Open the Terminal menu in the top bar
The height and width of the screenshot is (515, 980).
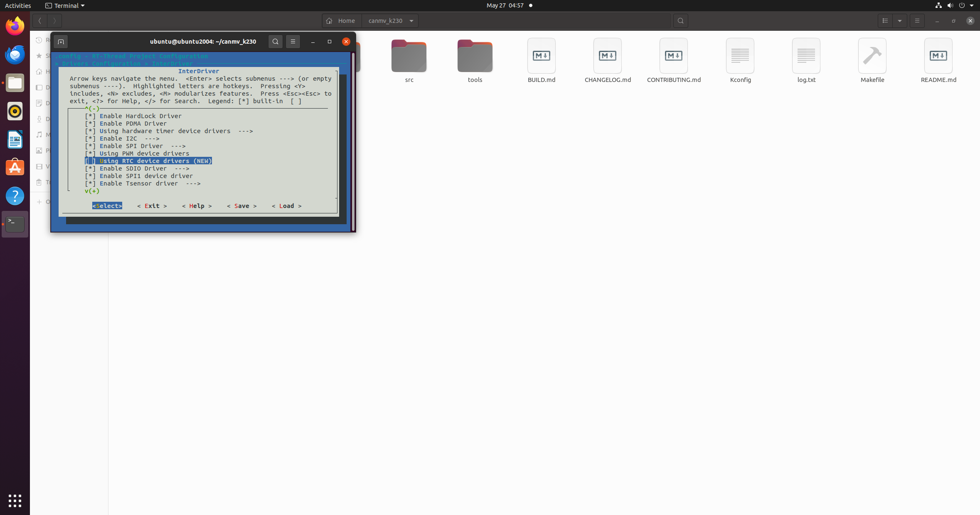[64, 5]
